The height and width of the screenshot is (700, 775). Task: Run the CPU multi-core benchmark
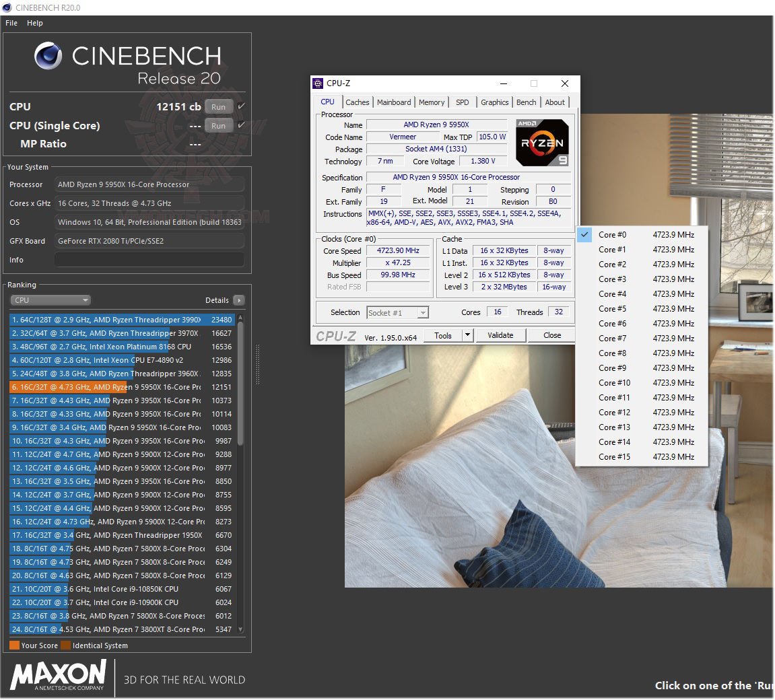pyautogui.click(x=218, y=107)
